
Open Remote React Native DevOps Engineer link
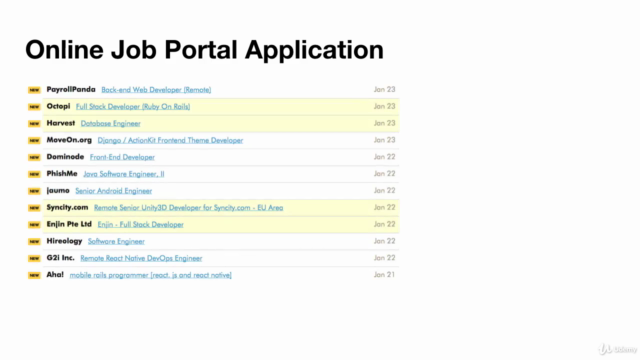pos(141,258)
